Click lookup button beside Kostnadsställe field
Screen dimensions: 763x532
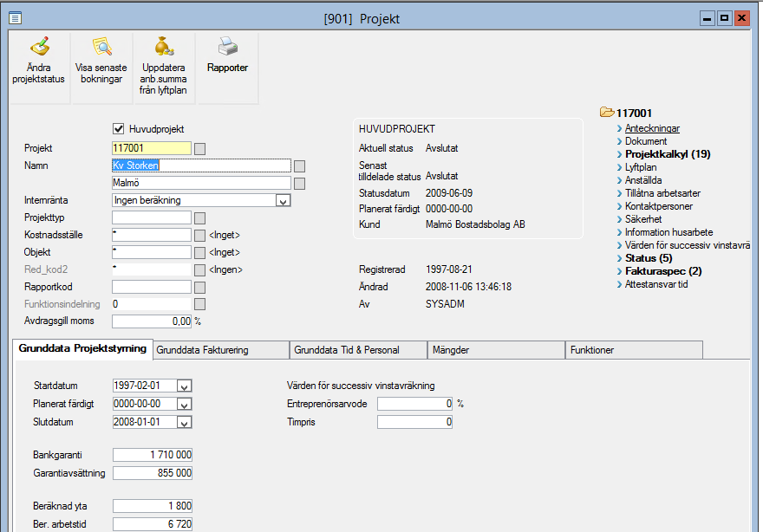(199, 236)
